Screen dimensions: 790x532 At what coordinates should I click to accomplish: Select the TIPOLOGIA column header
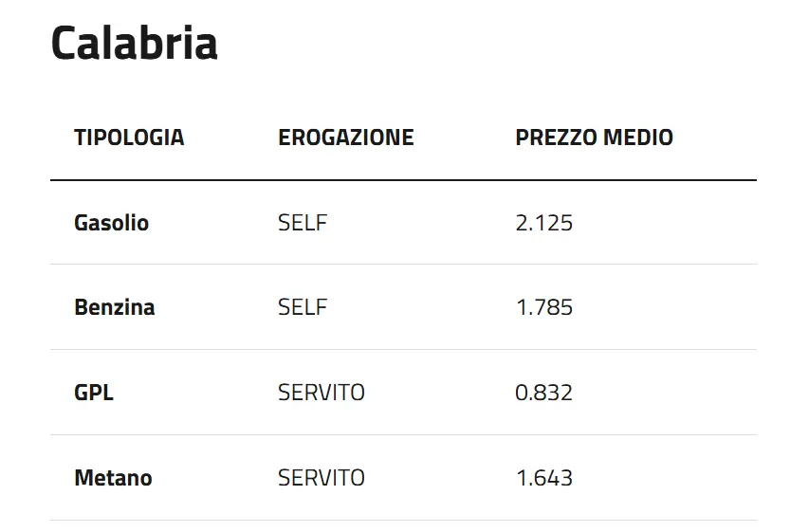pos(129,138)
